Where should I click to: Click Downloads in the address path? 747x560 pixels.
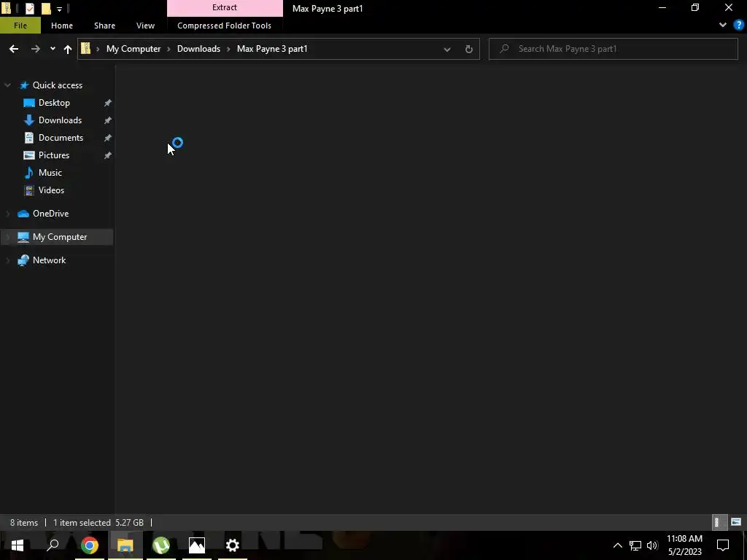198,49
